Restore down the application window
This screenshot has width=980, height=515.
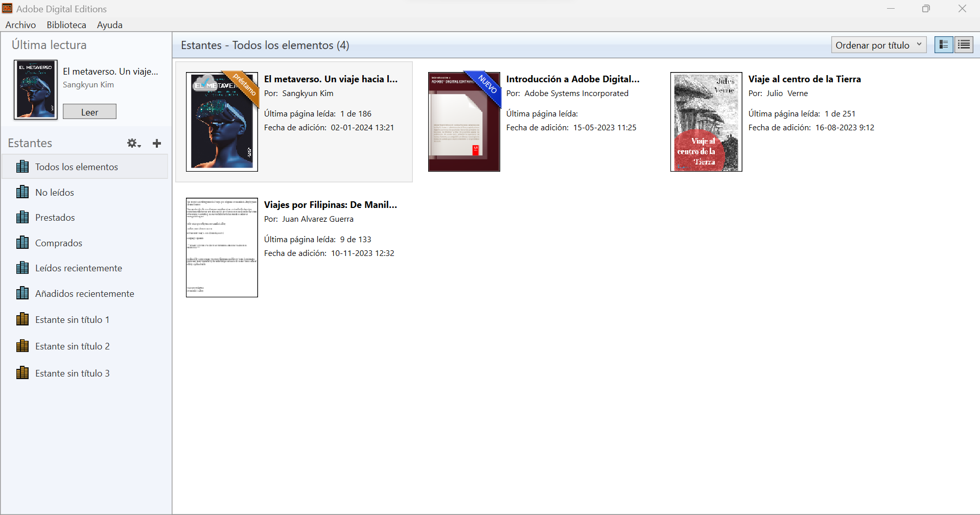926,9
